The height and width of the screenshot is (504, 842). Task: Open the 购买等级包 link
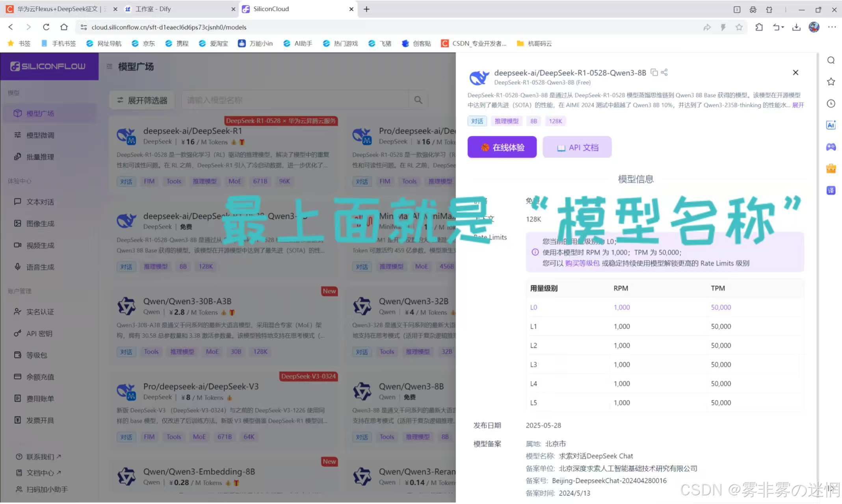582,263
